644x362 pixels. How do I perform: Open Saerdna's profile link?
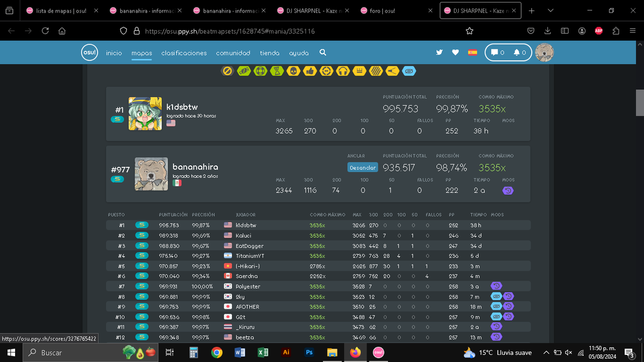coord(247,276)
